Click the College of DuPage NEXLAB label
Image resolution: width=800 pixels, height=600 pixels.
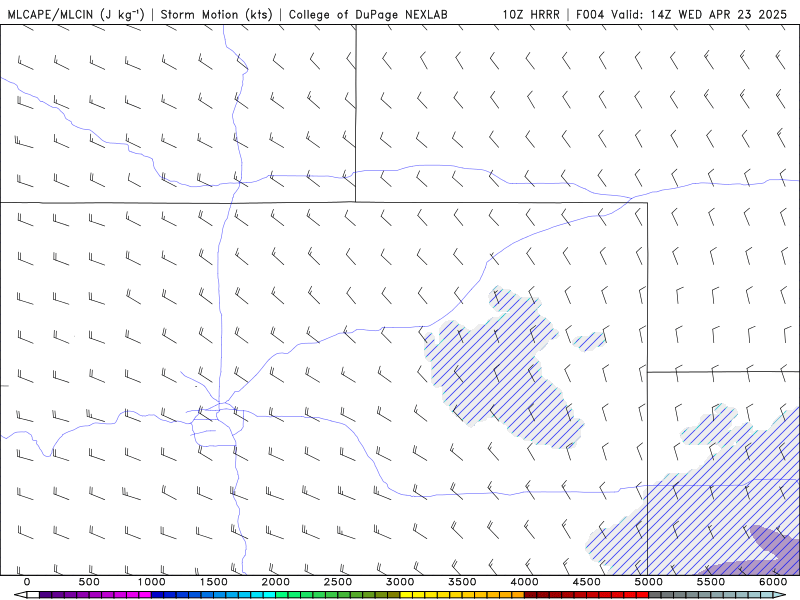(x=368, y=14)
